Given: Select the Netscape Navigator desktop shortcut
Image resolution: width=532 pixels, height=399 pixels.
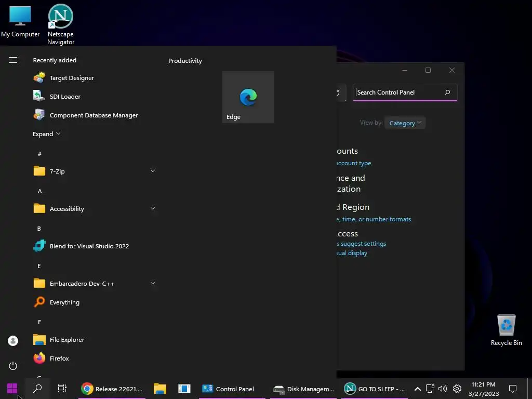Looking at the screenshot, I should [x=61, y=24].
